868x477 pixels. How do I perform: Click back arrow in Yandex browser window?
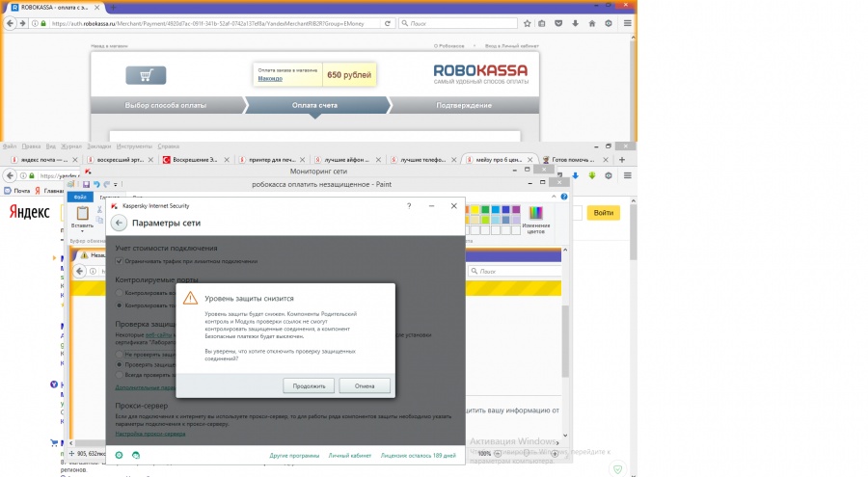click(x=10, y=175)
